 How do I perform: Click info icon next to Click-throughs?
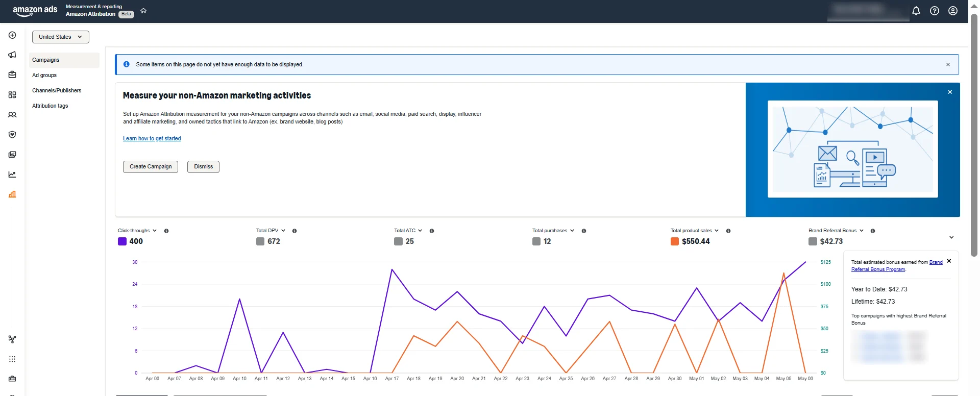click(166, 231)
